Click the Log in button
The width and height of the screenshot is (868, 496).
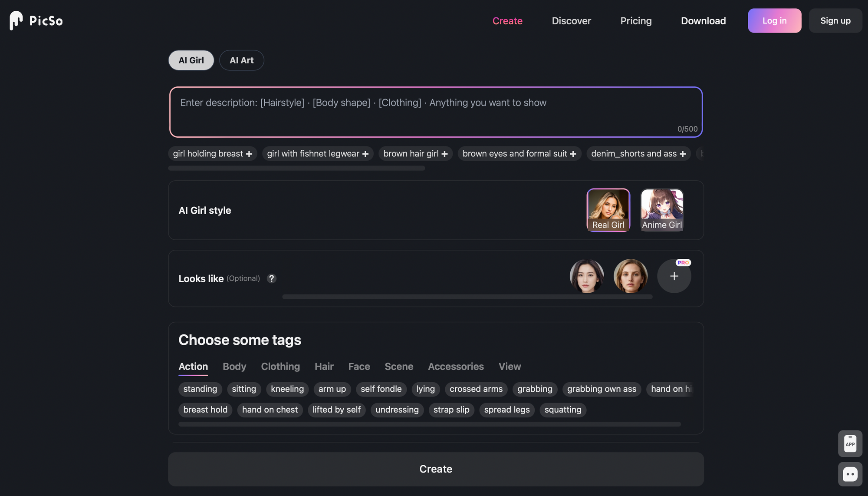click(x=774, y=21)
